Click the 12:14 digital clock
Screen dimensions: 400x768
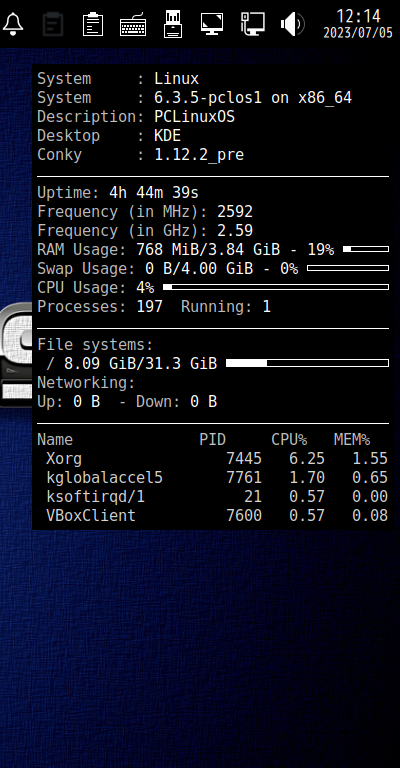point(358,16)
